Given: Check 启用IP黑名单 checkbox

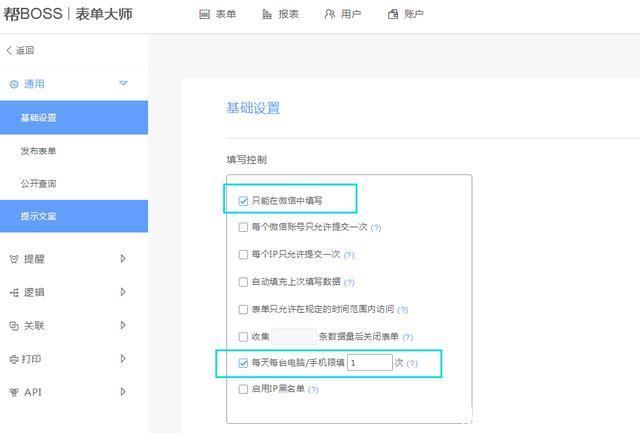Looking at the screenshot, I should (243, 389).
